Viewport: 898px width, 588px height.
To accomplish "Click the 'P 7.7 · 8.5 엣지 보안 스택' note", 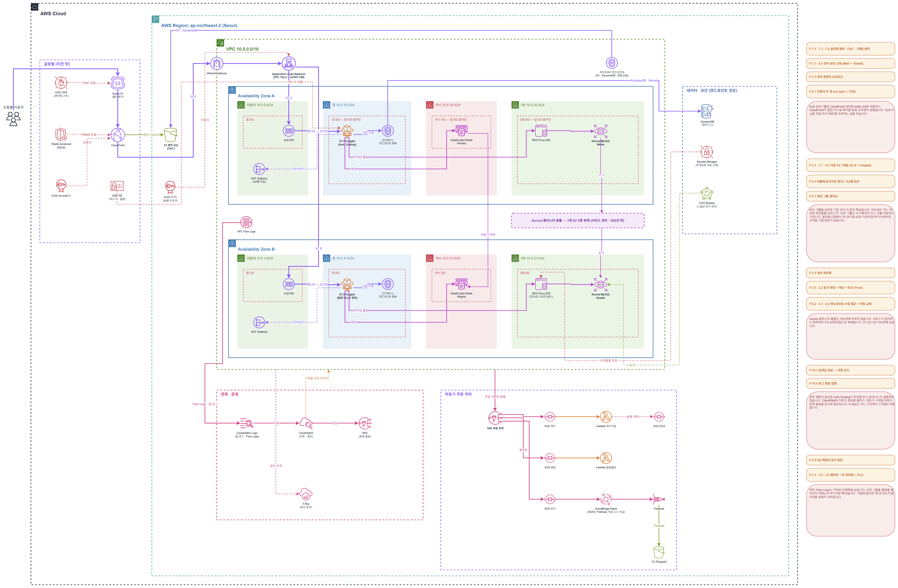I will click(851, 63).
